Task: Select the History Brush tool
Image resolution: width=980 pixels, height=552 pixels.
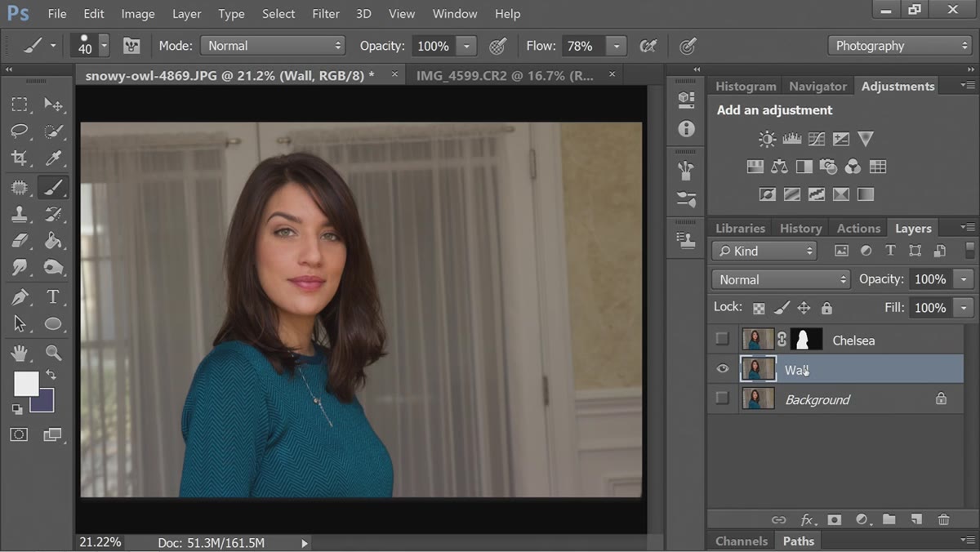Action: pos(53,214)
